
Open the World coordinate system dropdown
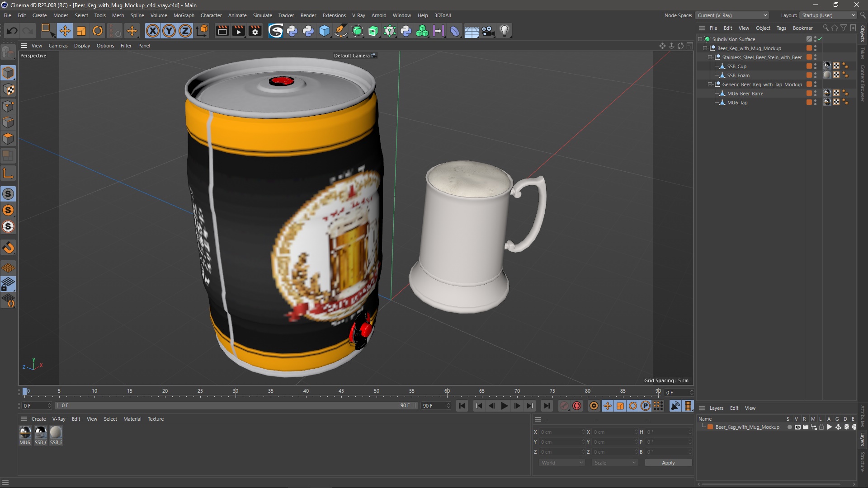(x=562, y=463)
